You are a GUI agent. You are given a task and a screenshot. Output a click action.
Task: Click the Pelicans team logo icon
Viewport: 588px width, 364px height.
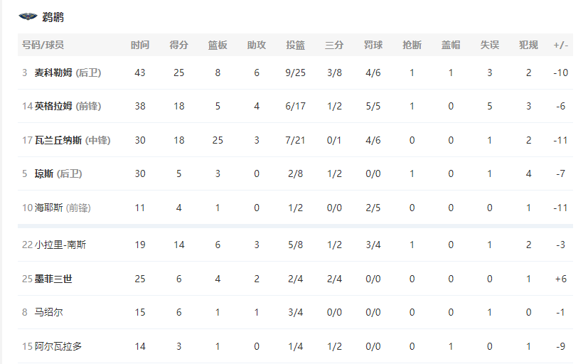click(x=28, y=16)
